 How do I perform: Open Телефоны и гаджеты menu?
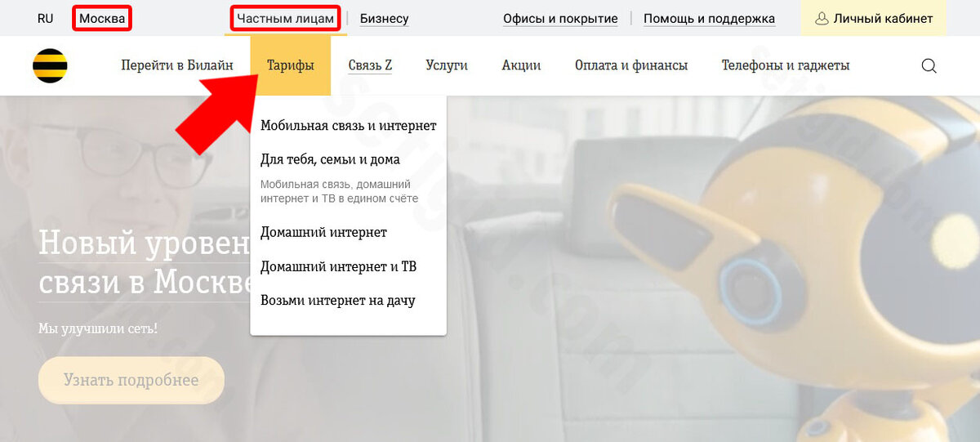786,65
